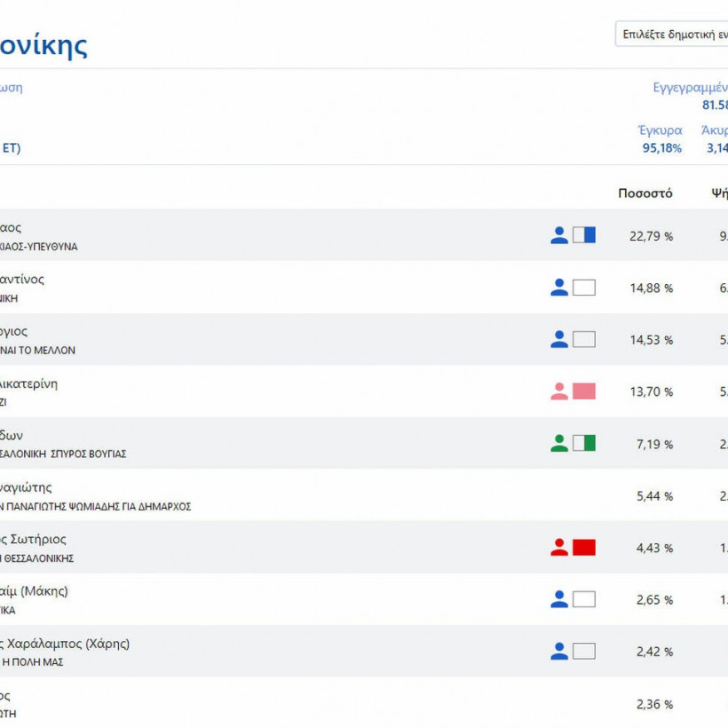Screen dimensions: 728x728
Task: Click the person icon beside 2,42 %
Action: pyautogui.click(x=559, y=652)
